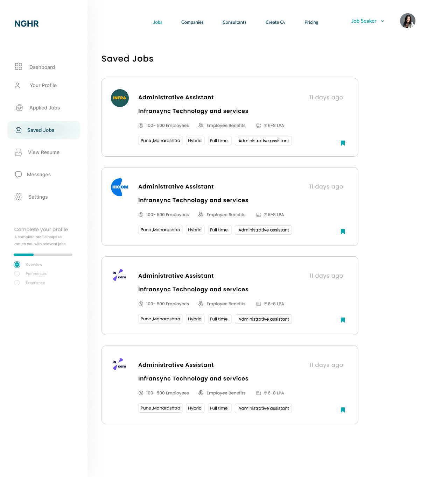This screenshot has height=477, width=448.
Task: Click Full time tag on HICOM card
Action: click(x=219, y=230)
